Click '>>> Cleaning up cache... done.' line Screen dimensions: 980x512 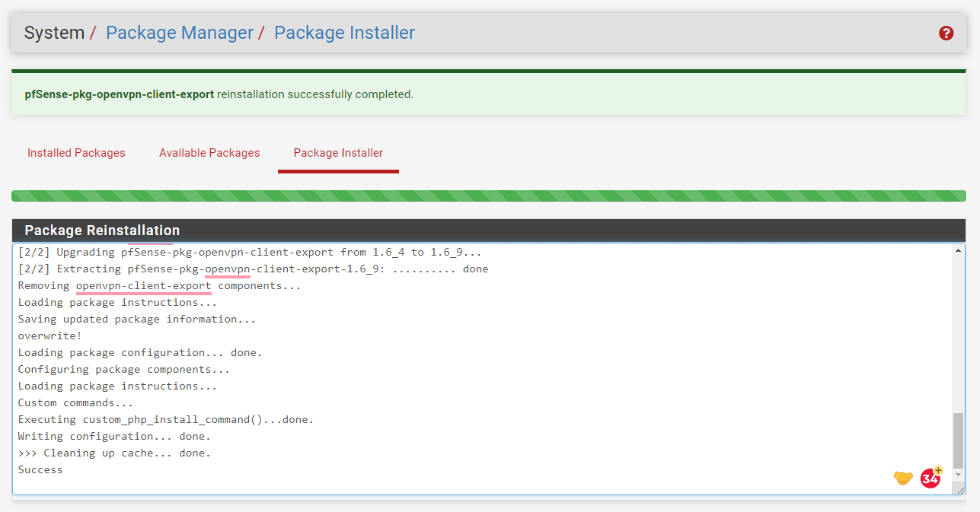click(x=114, y=453)
